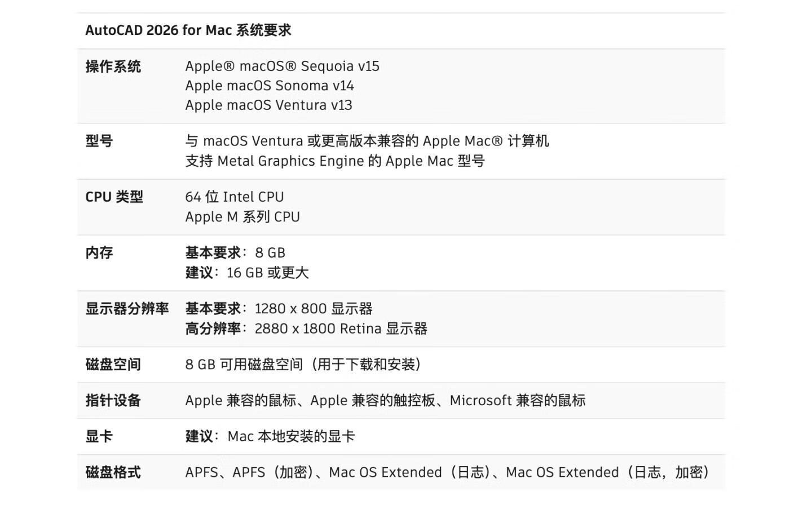
Task: Click the CPU 类型 row label
Action: (114, 197)
